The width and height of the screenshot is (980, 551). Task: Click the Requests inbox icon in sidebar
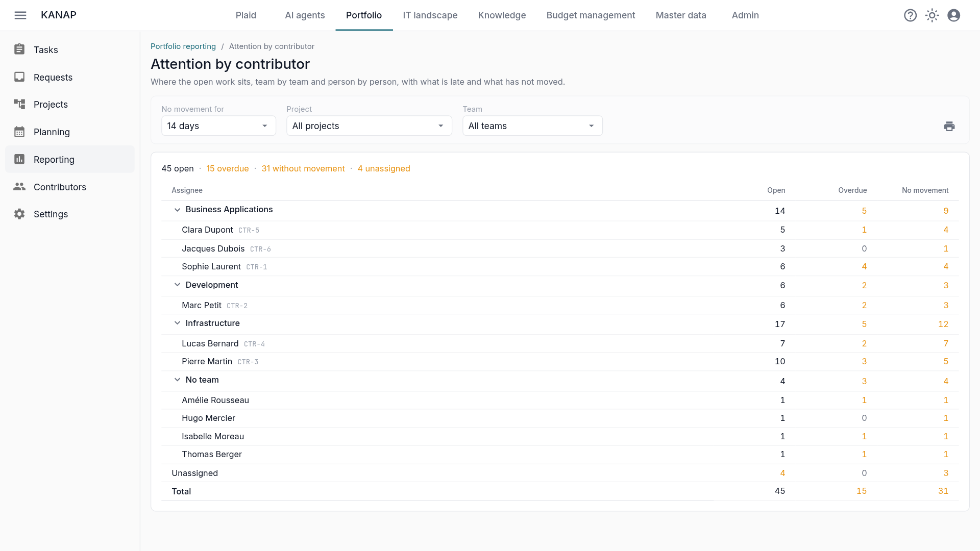pyautogui.click(x=19, y=77)
